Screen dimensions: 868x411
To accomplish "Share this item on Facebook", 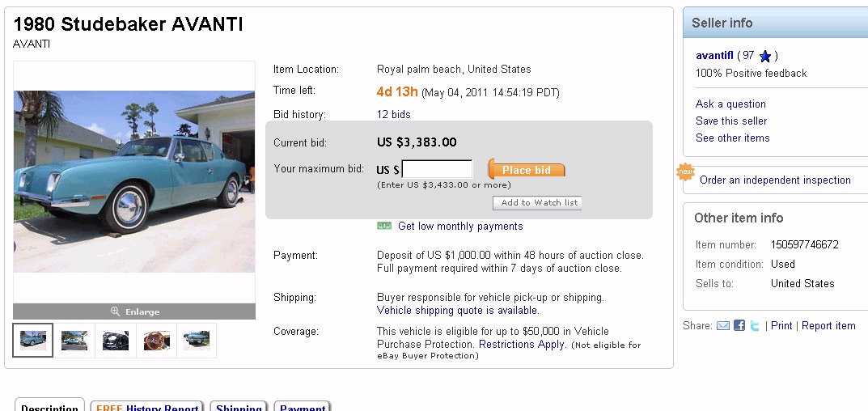I will [x=739, y=325].
